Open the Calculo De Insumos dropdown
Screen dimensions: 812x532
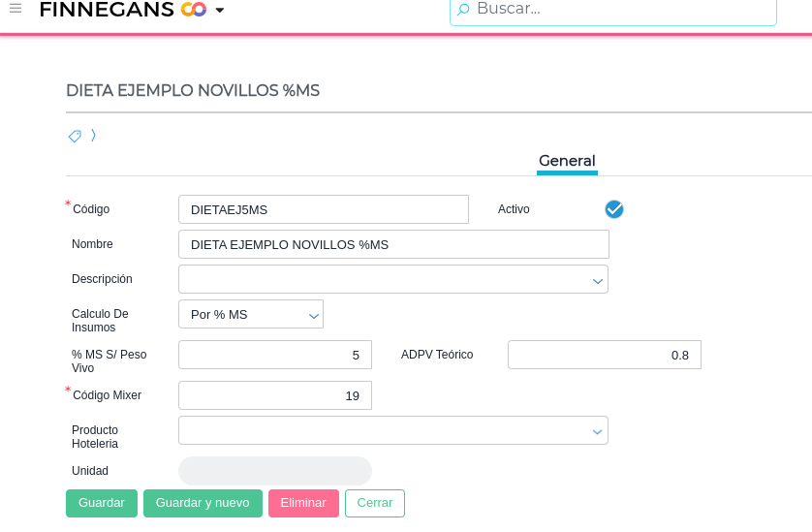point(313,315)
